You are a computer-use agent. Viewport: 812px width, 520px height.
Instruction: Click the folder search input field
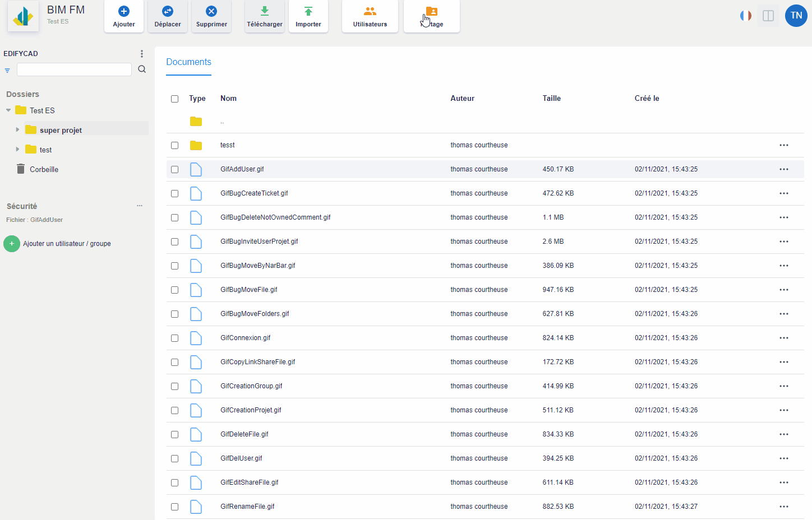click(74, 69)
